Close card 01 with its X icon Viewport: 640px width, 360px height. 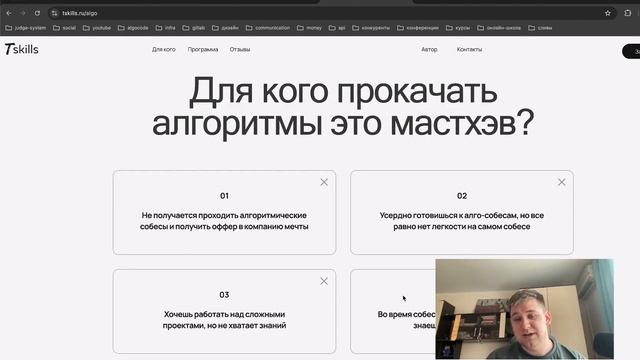[x=324, y=182]
